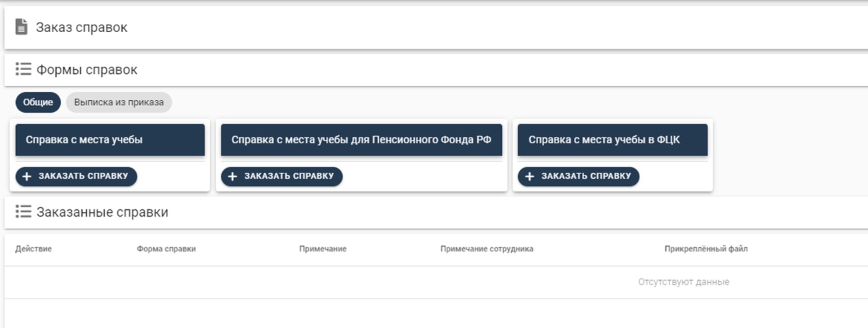Screen dimensions: 868x328
Task: Click the Заказанные справки section heading
Action: tap(102, 212)
